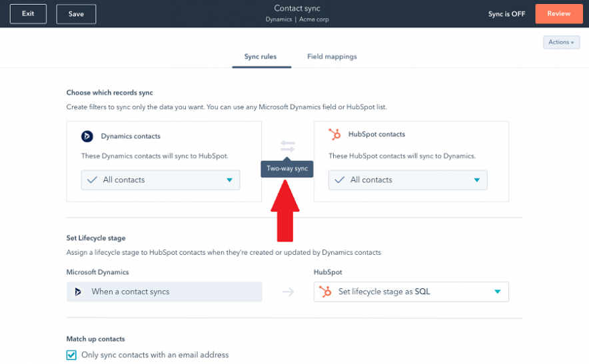This screenshot has width=589, height=364.
Task: Click the Two-way sync tooltip label
Action: coord(287,168)
